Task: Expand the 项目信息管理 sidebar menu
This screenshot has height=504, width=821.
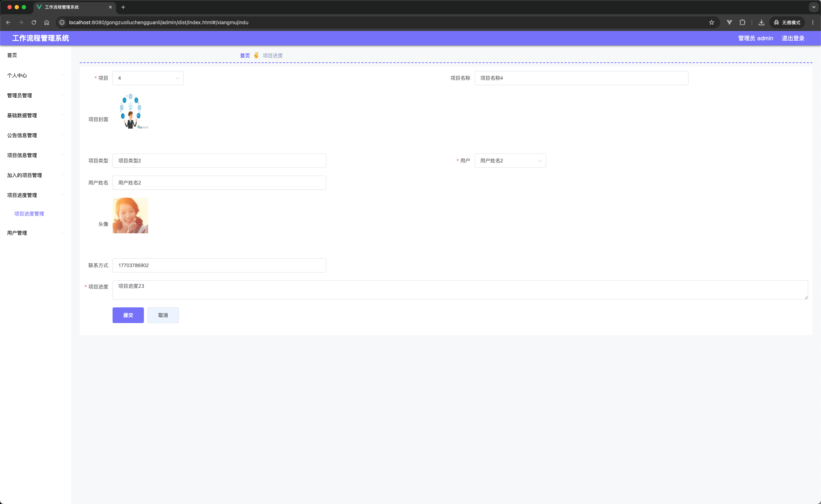Action: pos(36,155)
